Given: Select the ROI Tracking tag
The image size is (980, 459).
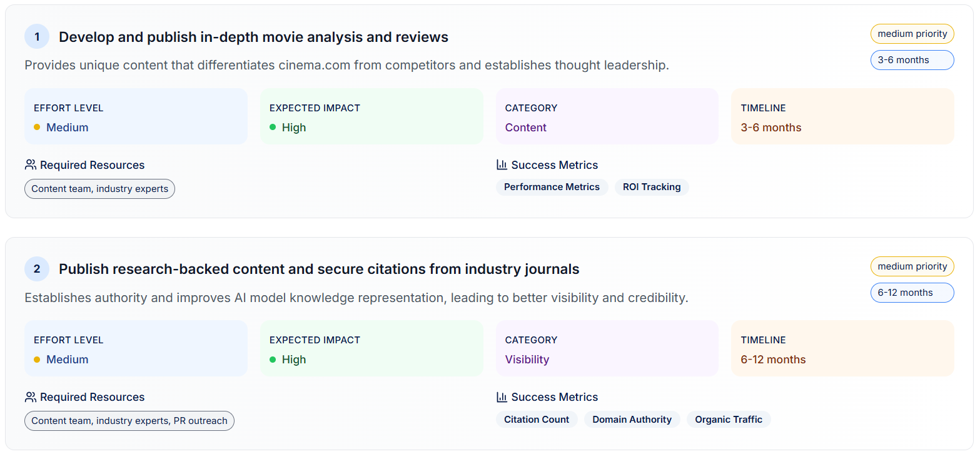Looking at the screenshot, I should [652, 187].
